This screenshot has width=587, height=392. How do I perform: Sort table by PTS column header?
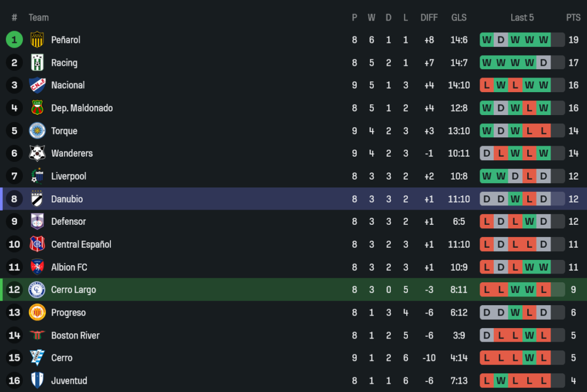click(573, 18)
